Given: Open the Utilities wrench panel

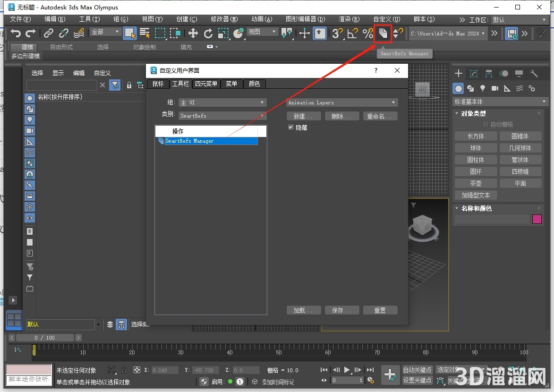Looking at the screenshot, I should point(534,74).
